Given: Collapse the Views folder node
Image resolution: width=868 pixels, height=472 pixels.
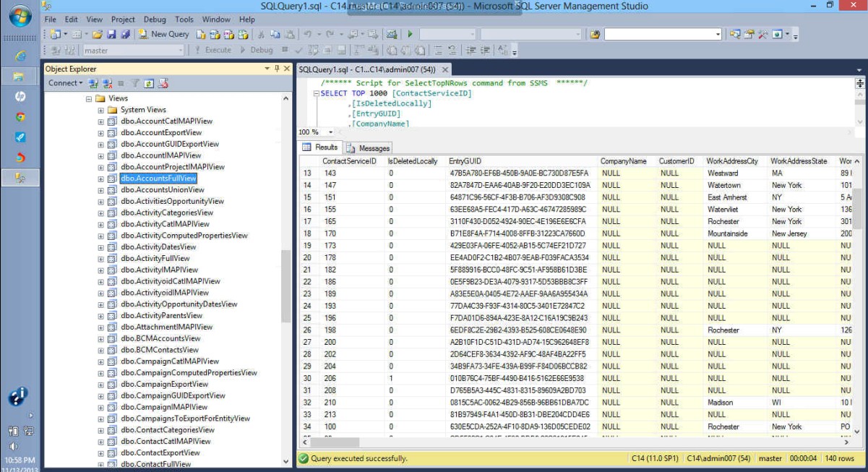Looking at the screenshot, I should click(x=90, y=98).
